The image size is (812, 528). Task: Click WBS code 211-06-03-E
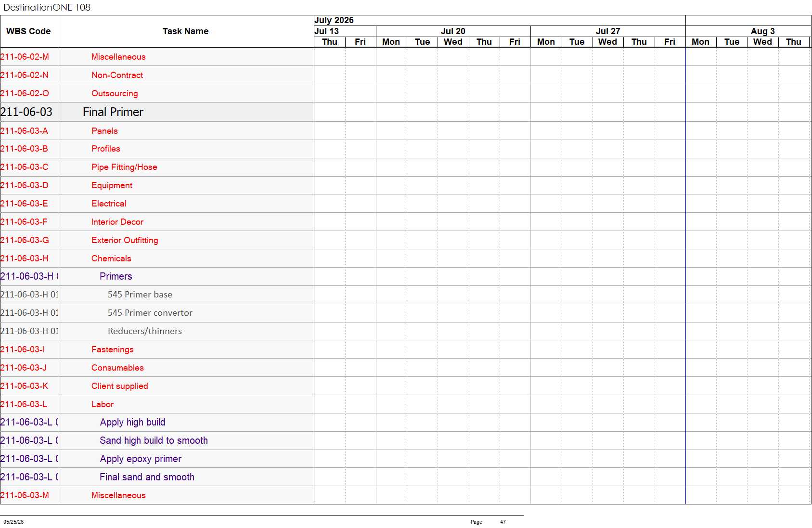pos(24,204)
